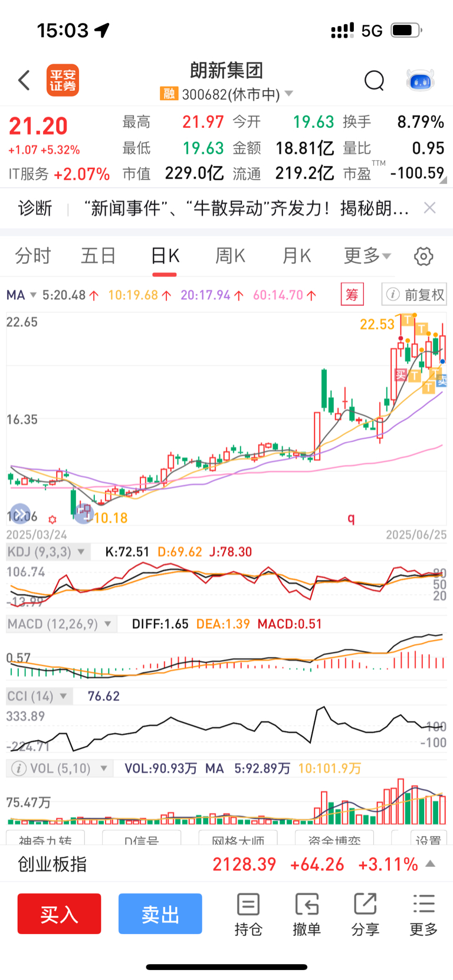Open the KDJ (9,3,3) indicator dropdown
453x980 pixels.
(47, 552)
